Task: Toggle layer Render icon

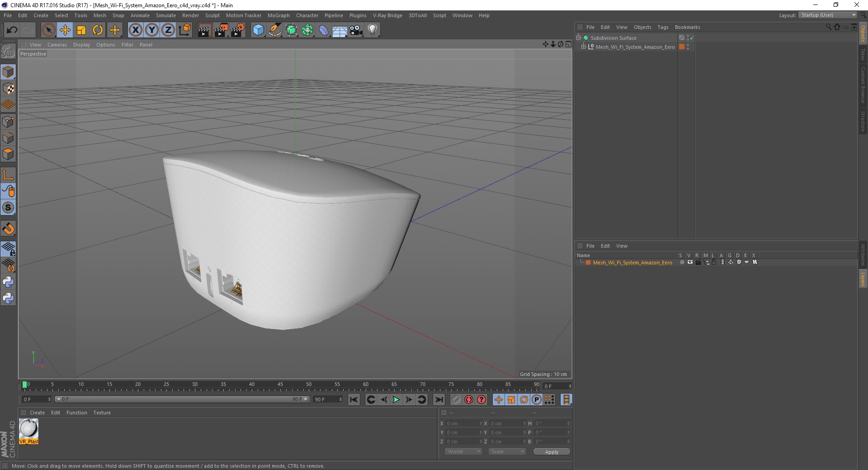Action: (698, 262)
